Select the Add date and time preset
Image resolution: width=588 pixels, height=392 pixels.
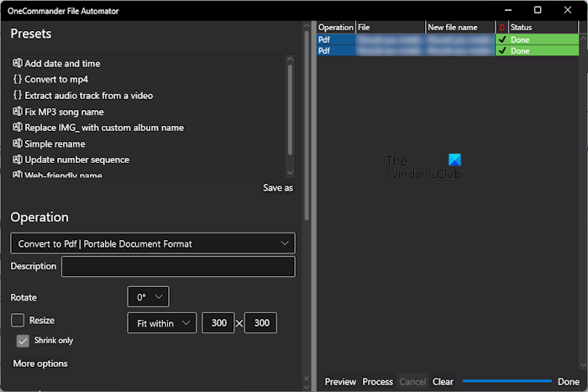62,63
